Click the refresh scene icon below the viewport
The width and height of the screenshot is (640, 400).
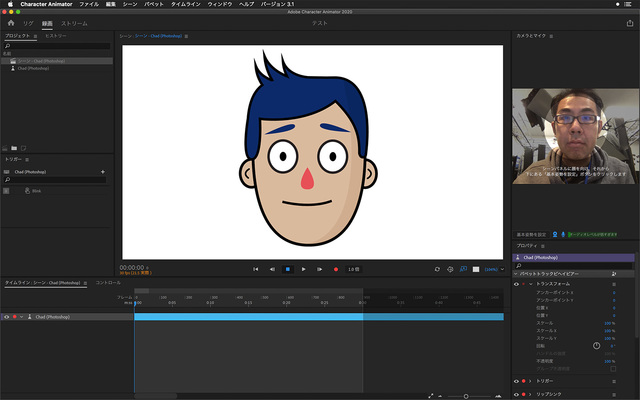coord(437,269)
